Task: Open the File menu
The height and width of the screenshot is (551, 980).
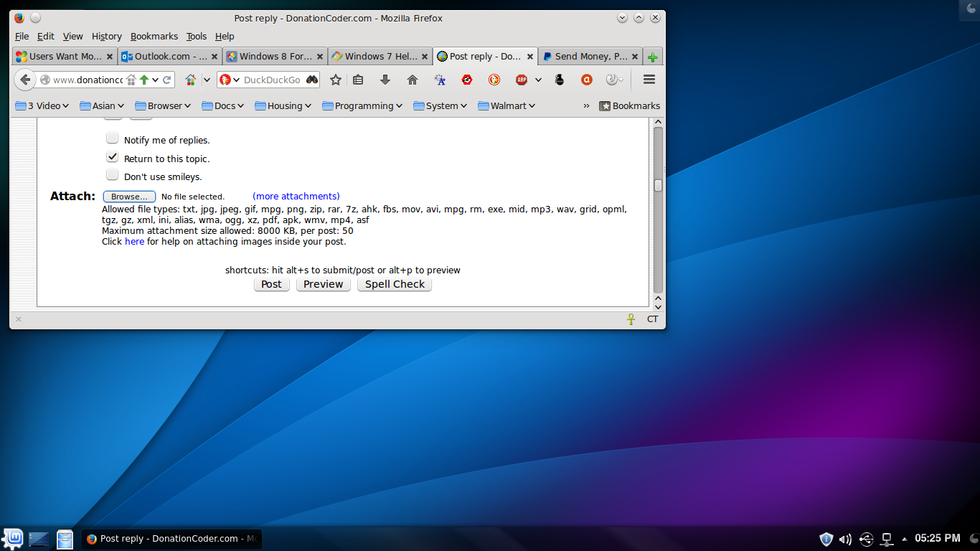Action: coord(22,36)
